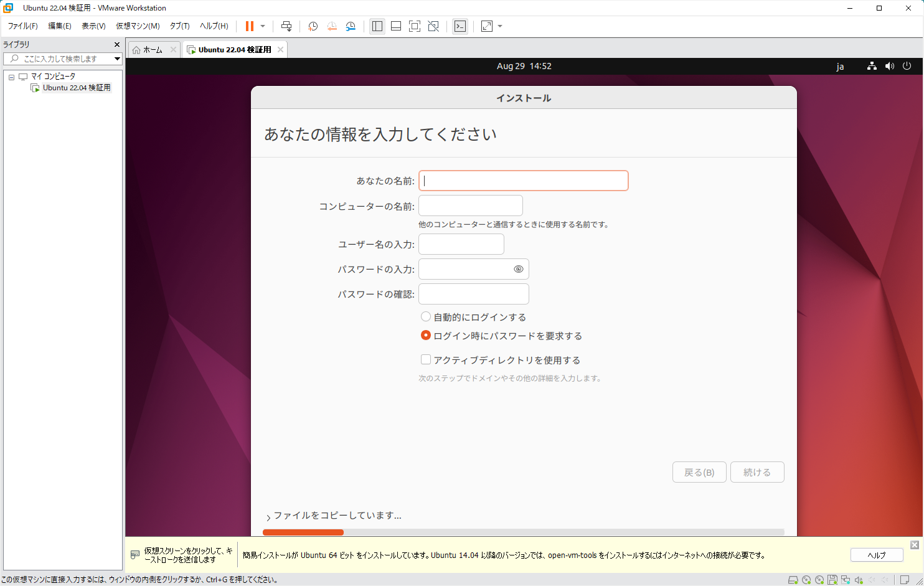The height and width of the screenshot is (586, 924).
Task: Click the Aug 29 14:52 clock in Ubuntu top bar
Action: 524,66
